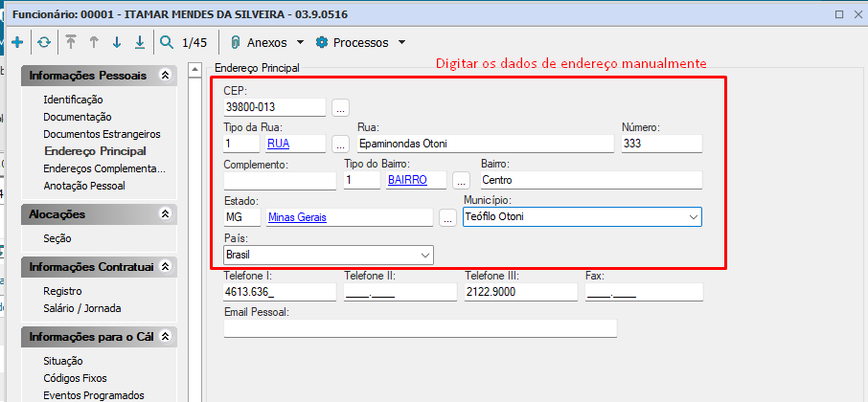Click the Fax field
This screenshot has width=868, height=402.
(644, 292)
